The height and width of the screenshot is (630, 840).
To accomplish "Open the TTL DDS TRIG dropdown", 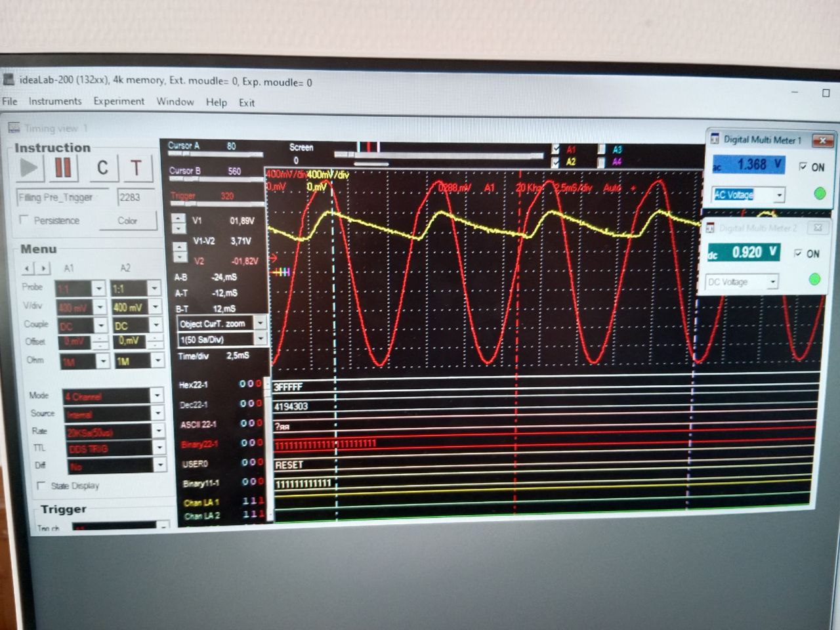I will point(159,448).
